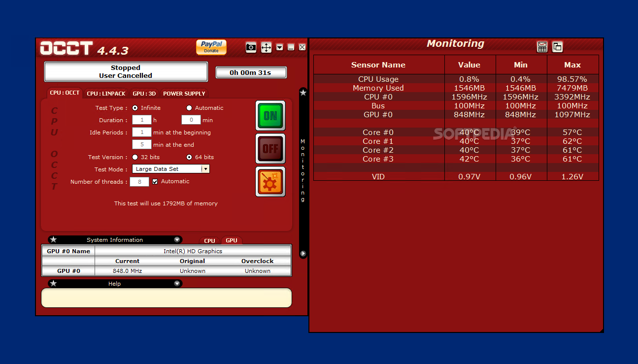638x364 pixels.
Task: Close the OCCT window
Action: pos(302,47)
